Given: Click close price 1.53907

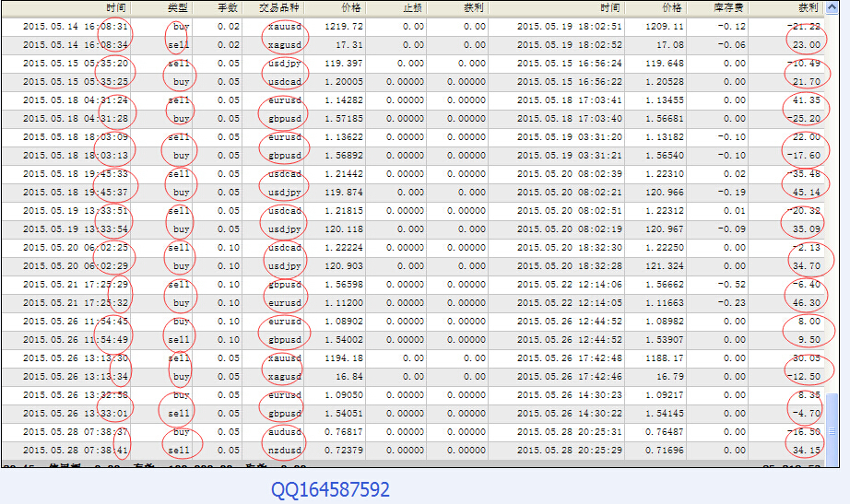Looking at the screenshot, I should tap(665, 340).
